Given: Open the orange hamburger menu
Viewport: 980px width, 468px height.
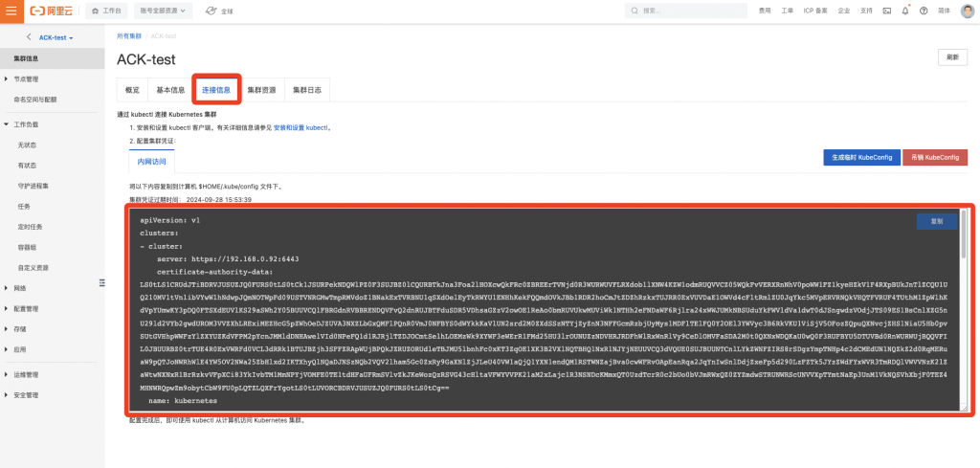Looking at the screenshot, I should point(11,11).
